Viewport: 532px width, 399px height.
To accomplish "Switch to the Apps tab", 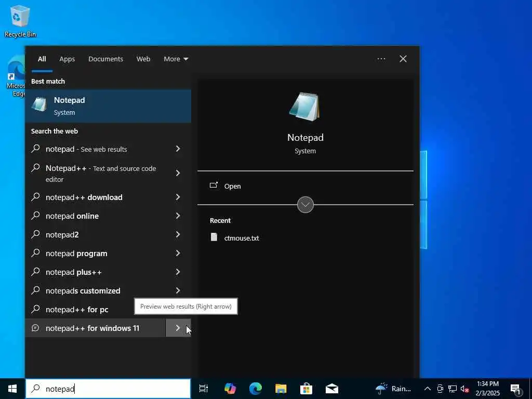I will click(67, 59).
